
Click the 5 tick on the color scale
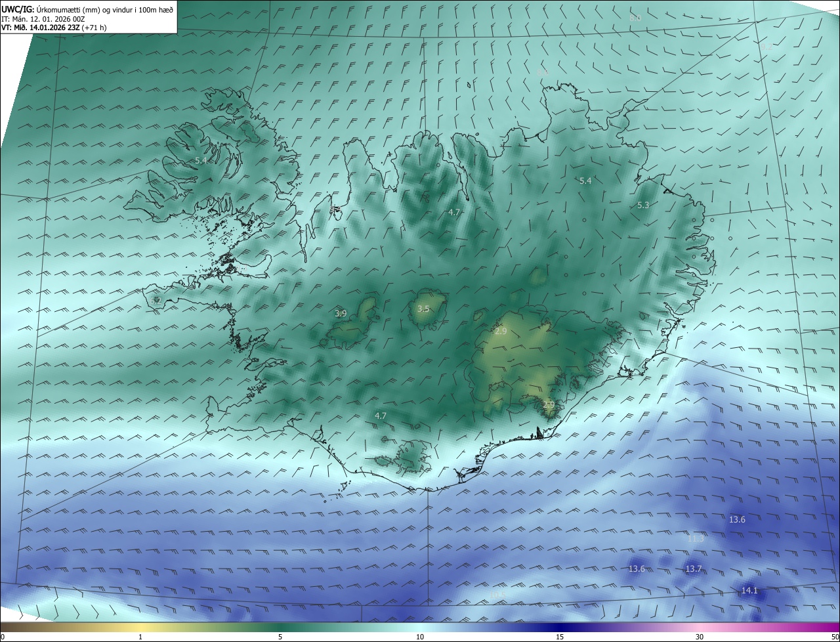[280, 637]
